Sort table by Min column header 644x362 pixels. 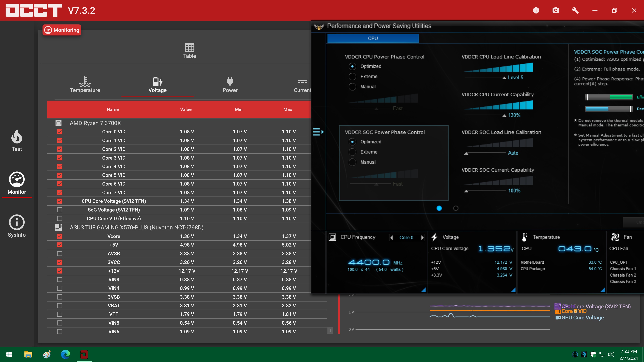(238, 109)
